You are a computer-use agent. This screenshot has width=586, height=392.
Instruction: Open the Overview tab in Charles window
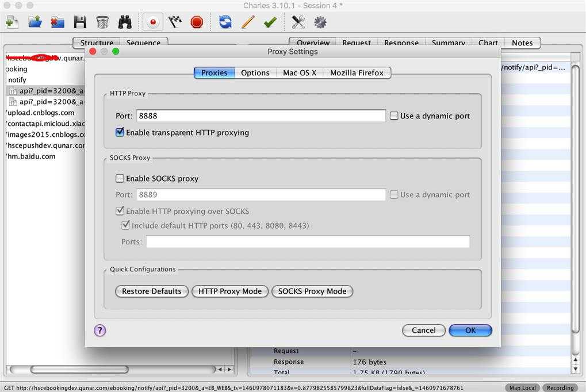(313, 43)
